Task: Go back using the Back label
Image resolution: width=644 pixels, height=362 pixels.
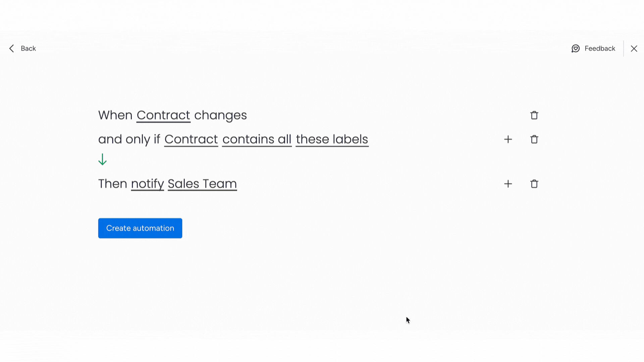Action: click(x=28, y=49)
